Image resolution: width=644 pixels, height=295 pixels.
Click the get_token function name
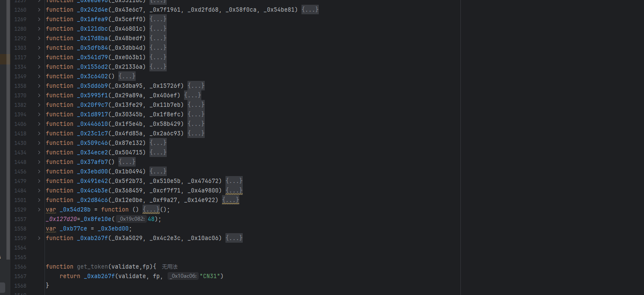coord(92,266)
